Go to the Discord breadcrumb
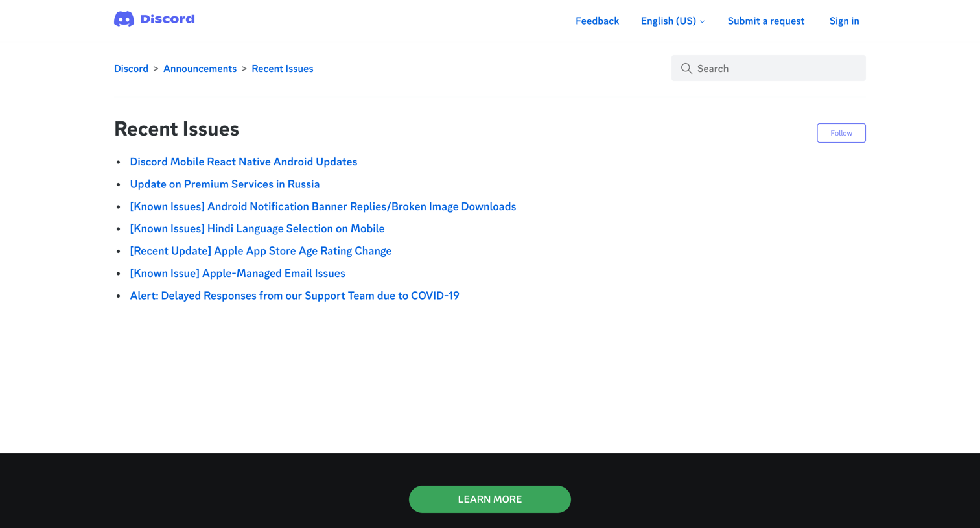980x528 pixels. click(x=131, y=69)
